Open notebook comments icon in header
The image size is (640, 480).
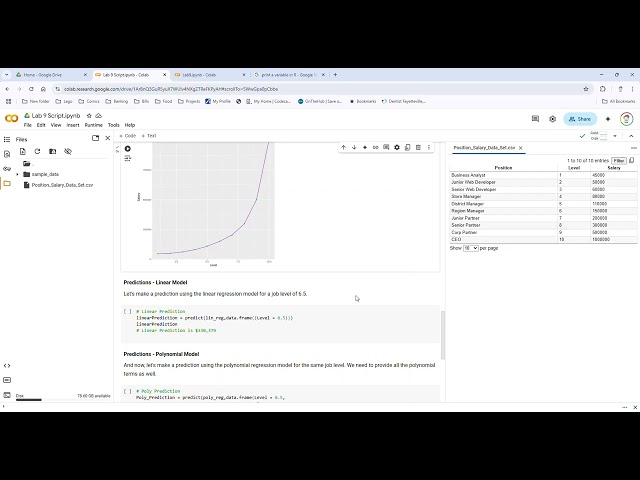click(536, 119)
